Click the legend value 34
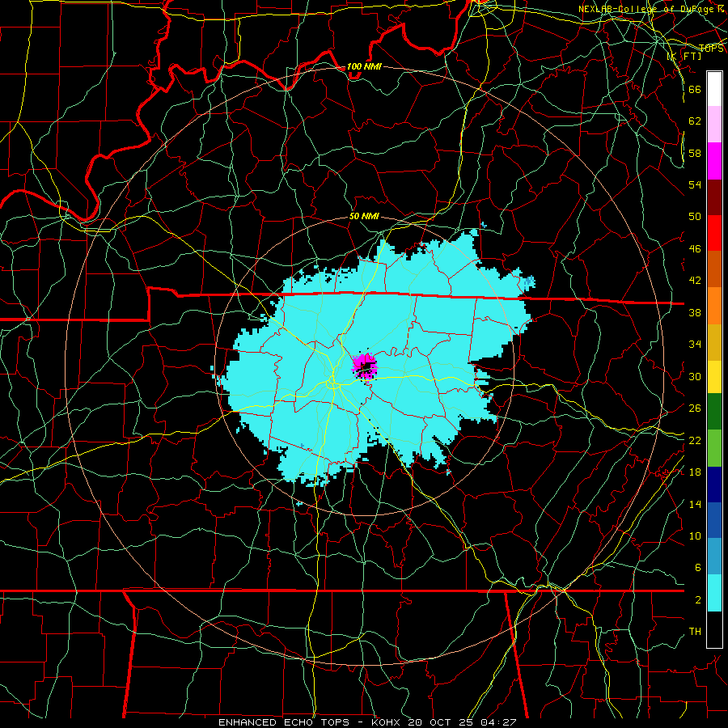Image resolution: width=728 pixels, height=728 pixels. click(695, 345)
